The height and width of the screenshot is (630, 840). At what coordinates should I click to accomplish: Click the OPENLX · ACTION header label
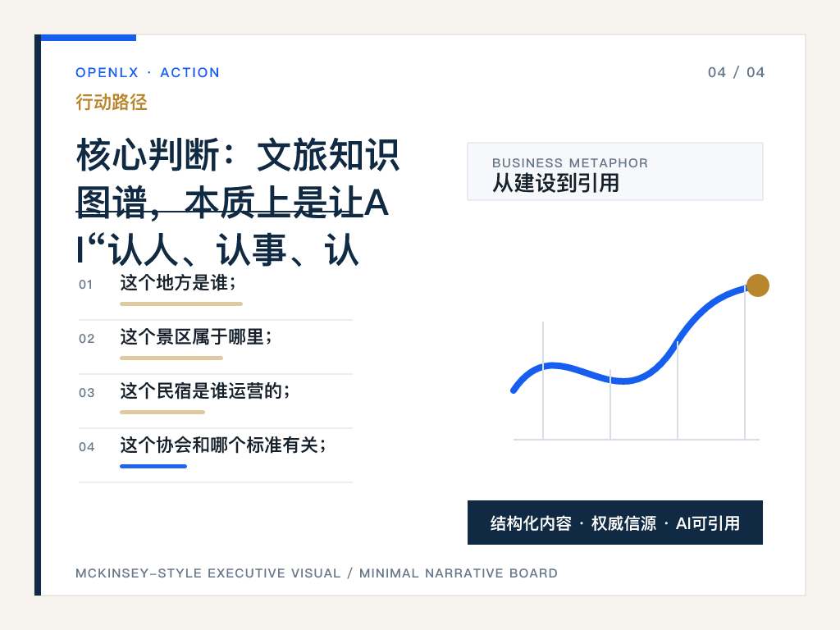tap(148, 72)
